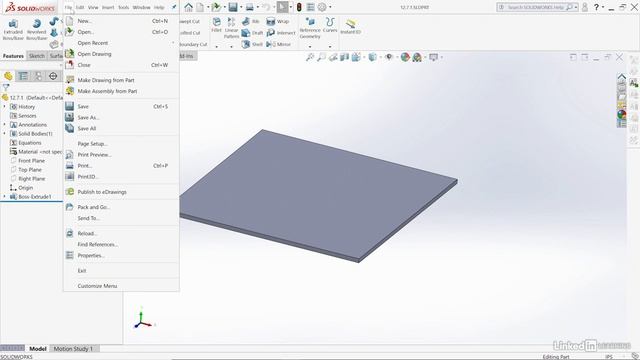Open the Edit menu
This screenshot has width=640, height=360.
80,7
